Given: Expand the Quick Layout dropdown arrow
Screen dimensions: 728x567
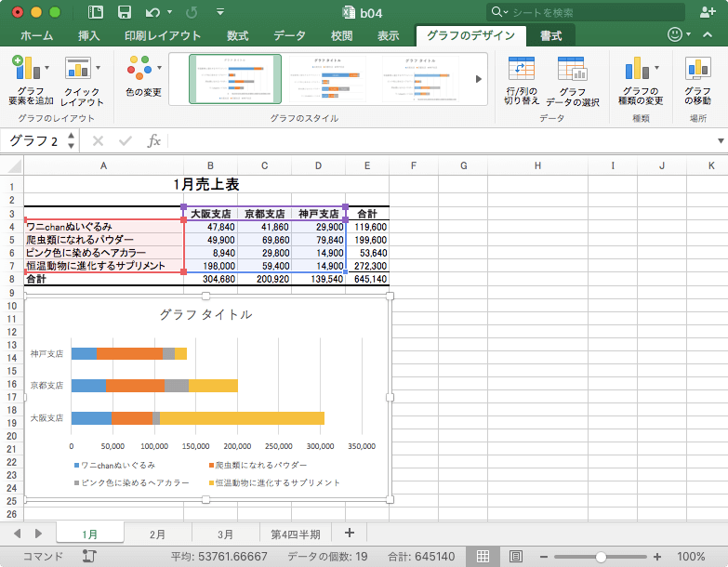Looking at the screenshot, I should pos(98,68).
